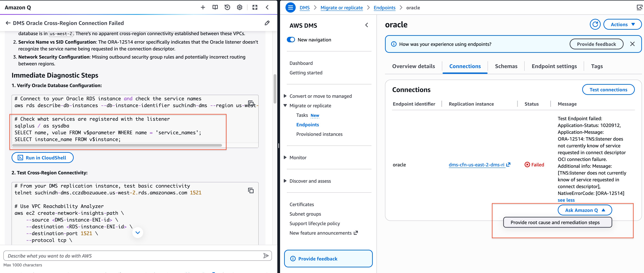Image resolution: width=644 pixels, height=273 pixels.
Task: Open the Endpoint settings tab
Action: coord(554,66)
